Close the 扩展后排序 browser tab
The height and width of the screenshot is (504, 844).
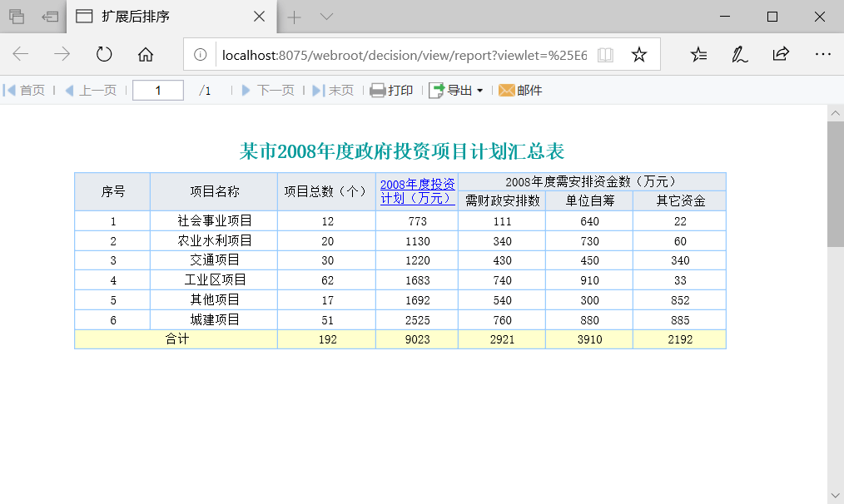(259, 17)
